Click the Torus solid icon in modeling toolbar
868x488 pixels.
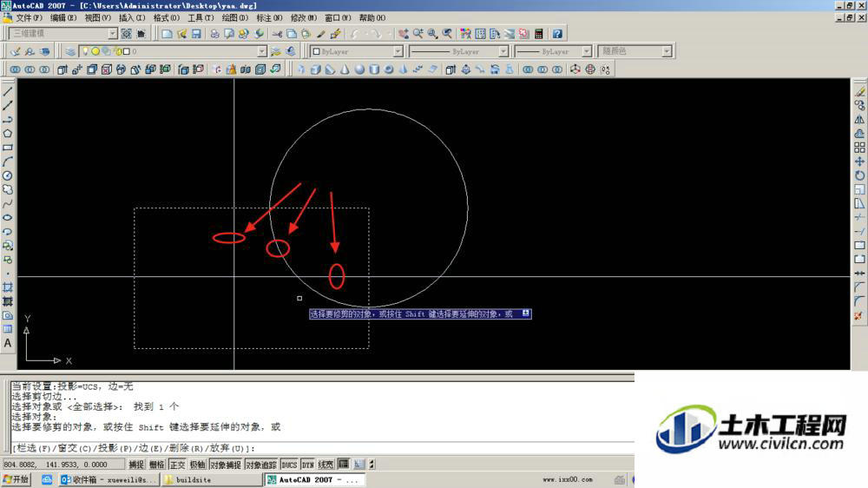[389, 69]
